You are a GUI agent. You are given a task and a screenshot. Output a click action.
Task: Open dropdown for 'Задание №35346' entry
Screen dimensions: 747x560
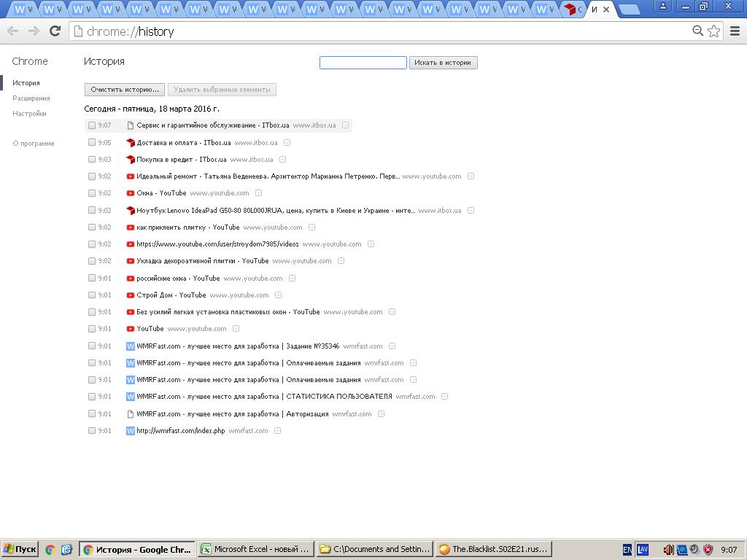click(392, 346)
